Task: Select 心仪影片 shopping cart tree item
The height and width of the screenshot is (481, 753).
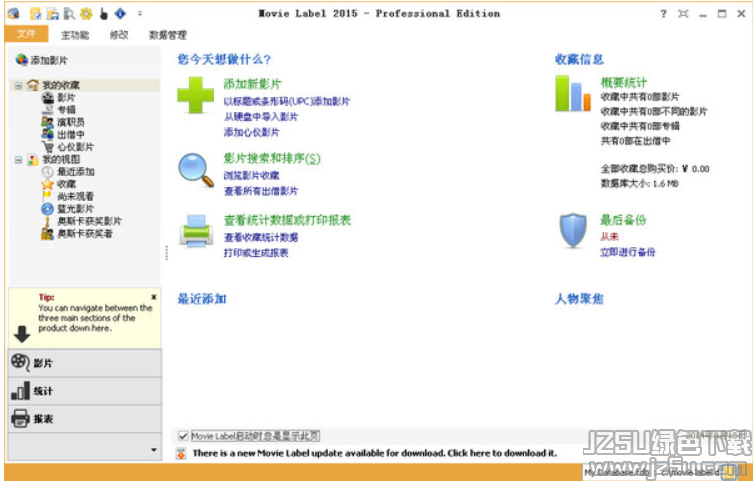Action: tap(68, 147)
